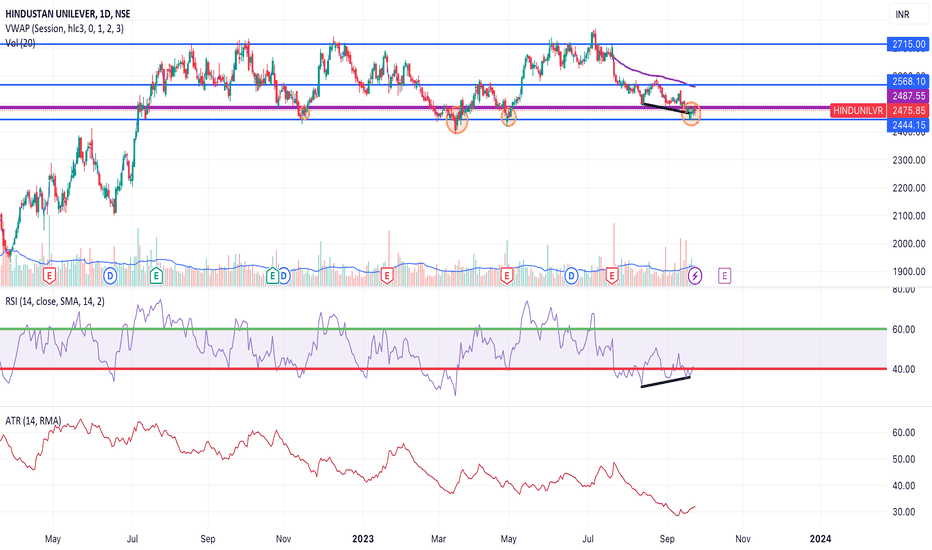
Task: Click the ATR 50.00 axis value
Action: pos(903,459)
